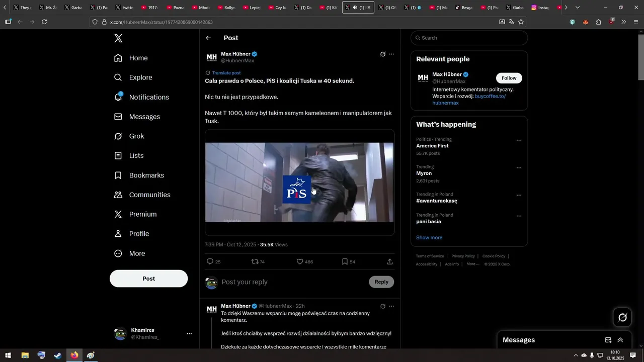644x362 pixels.
Task: List all tabs dropdown arrow
Action: pyautogui.click(x=578, y=8)
